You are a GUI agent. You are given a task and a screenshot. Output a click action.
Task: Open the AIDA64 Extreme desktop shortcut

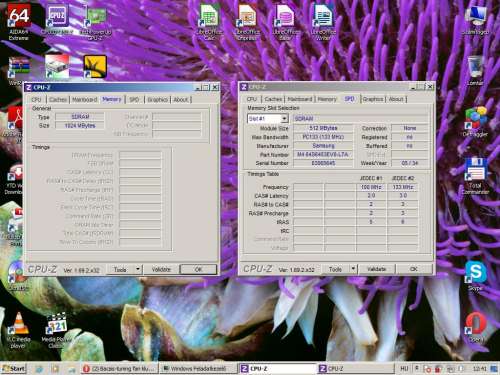pos(19,21)
